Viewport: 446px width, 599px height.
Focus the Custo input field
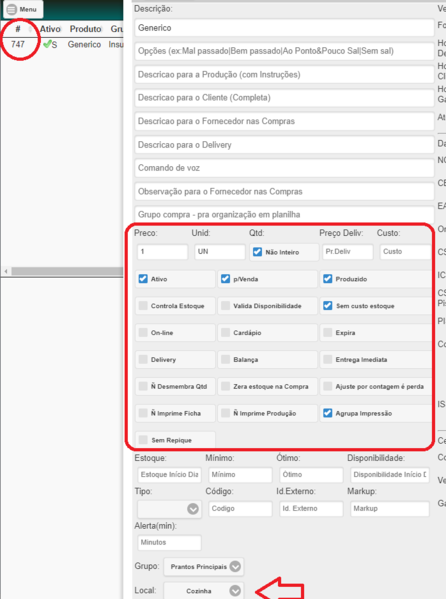pyautogui.click(x=405, y=252)
